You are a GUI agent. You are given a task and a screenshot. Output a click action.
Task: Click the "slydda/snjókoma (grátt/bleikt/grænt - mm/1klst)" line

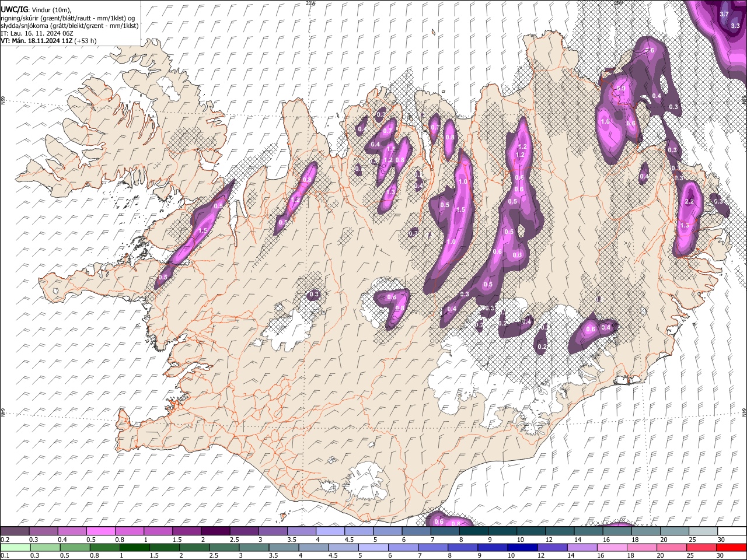click(69, 26)
